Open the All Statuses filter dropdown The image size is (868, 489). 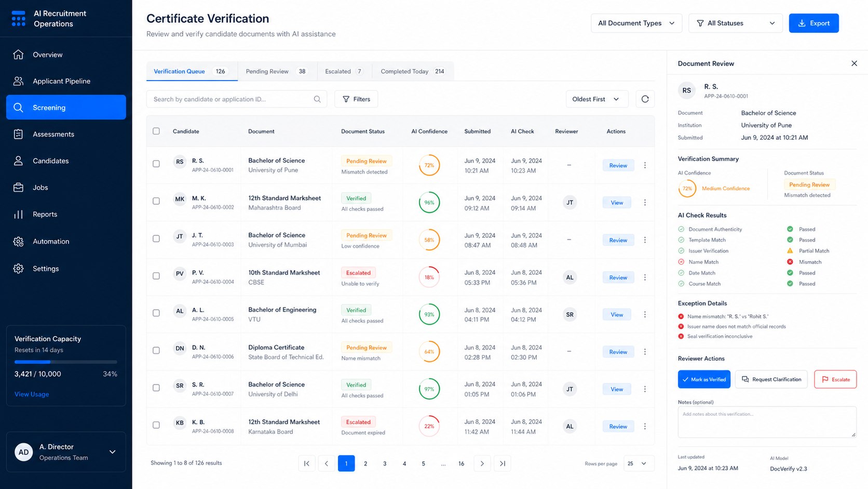736,23
